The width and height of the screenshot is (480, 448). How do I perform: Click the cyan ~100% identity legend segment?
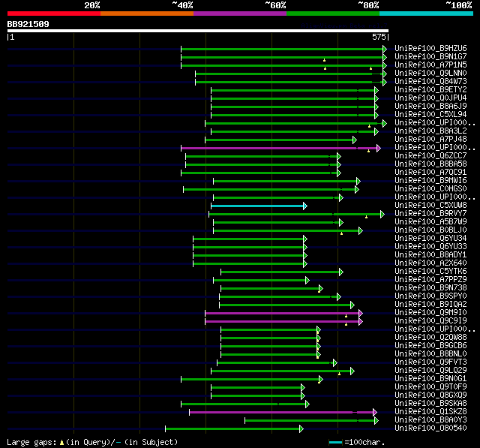click(x=427, y=14)
